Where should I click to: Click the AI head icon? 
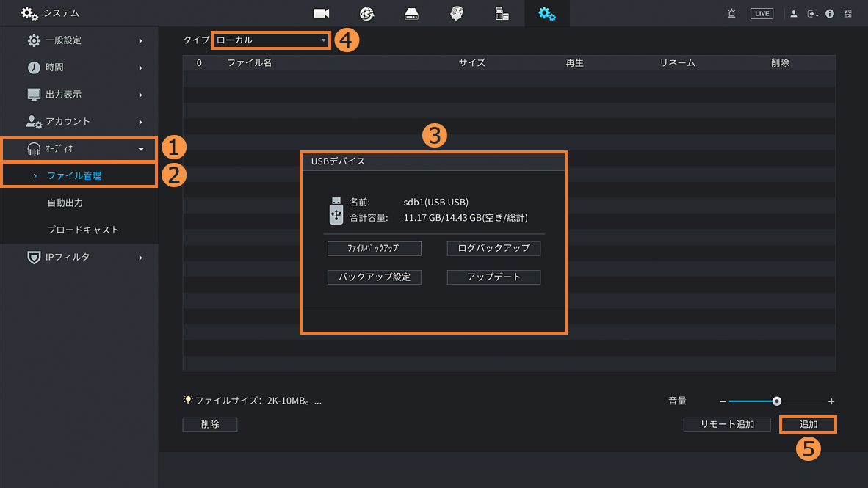pyautogui.click(x=457, y=13)
